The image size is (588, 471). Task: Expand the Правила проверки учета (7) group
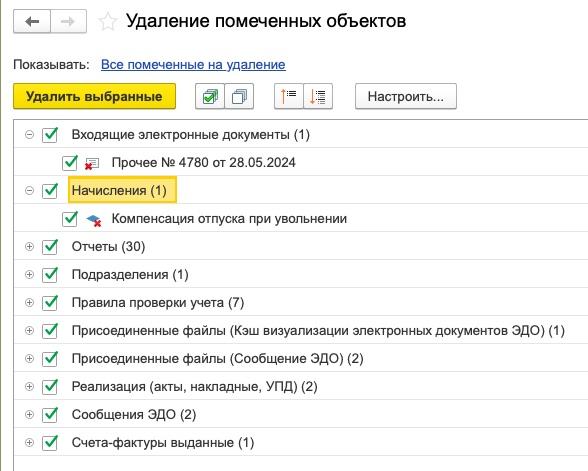pyautogui.click(x=29, y=302)
